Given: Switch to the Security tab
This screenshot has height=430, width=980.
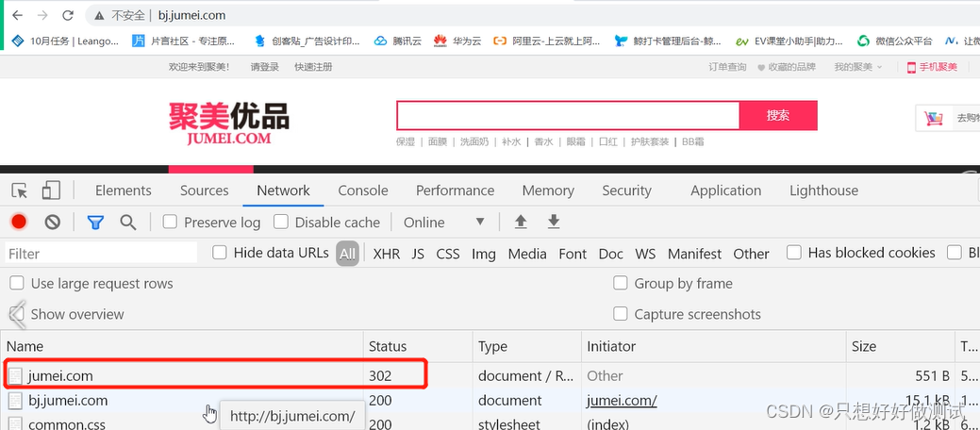Looking at the screenshot, I should click(x=627, y=190).
